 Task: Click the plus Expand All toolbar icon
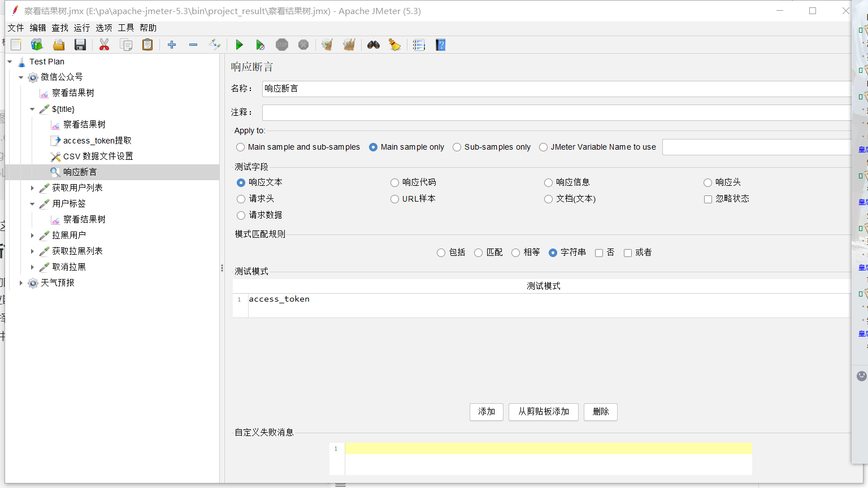pos(172,45)
